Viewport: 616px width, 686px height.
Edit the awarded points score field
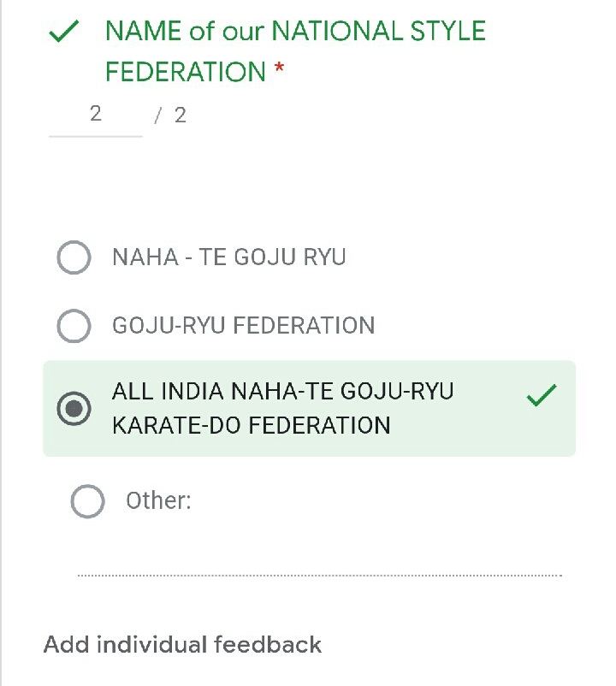point(96,115)
